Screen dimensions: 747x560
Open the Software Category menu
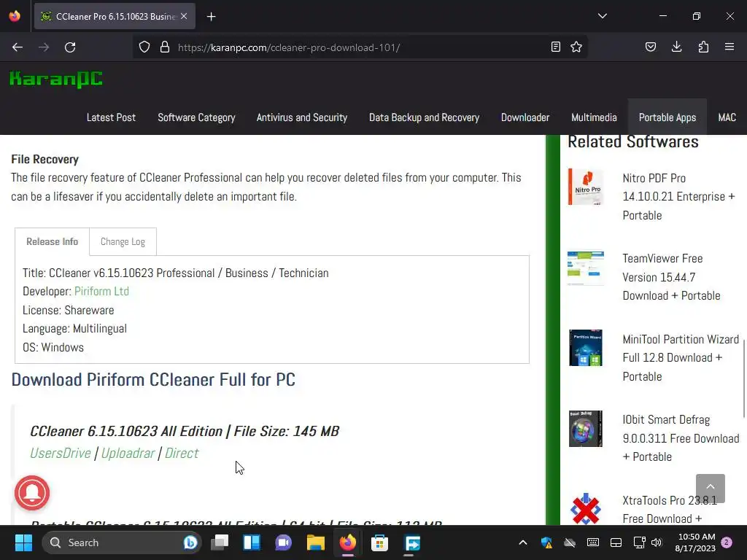click(196, 117)
